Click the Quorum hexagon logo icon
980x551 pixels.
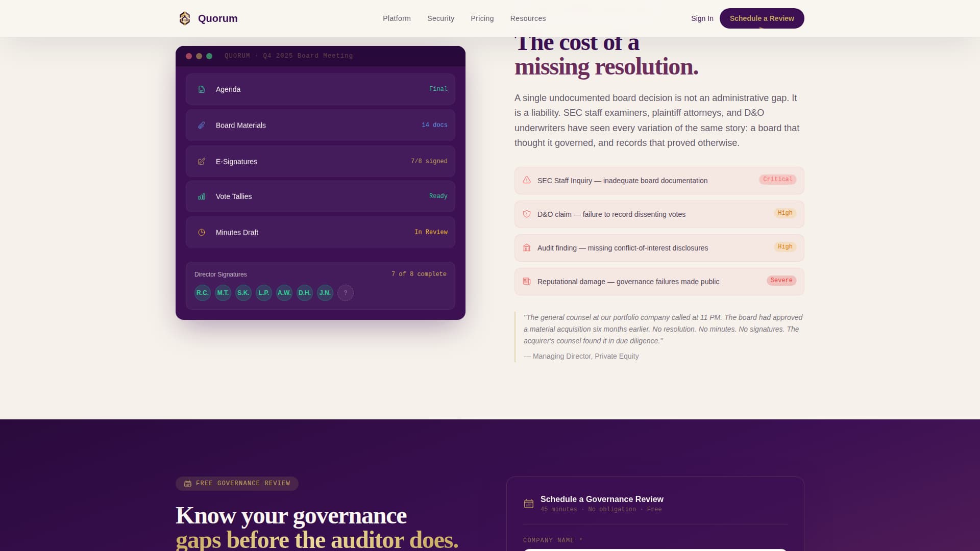coord(185,18)
